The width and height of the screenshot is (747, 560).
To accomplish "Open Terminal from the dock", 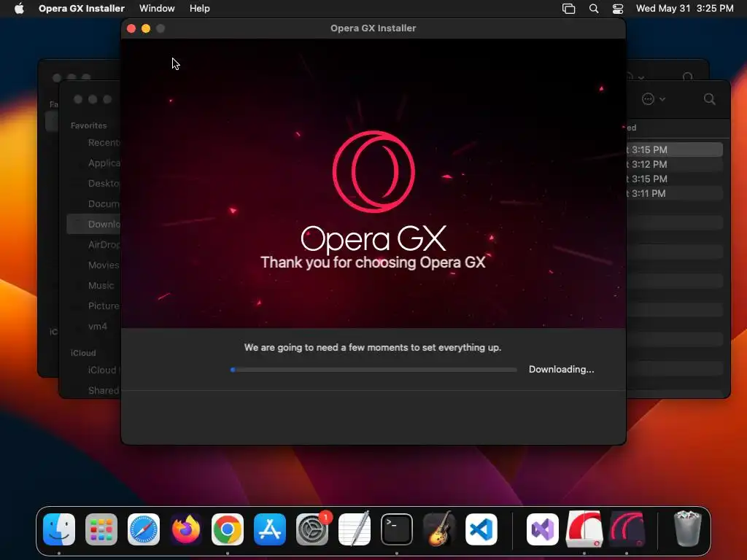I will tap(396, 529).
